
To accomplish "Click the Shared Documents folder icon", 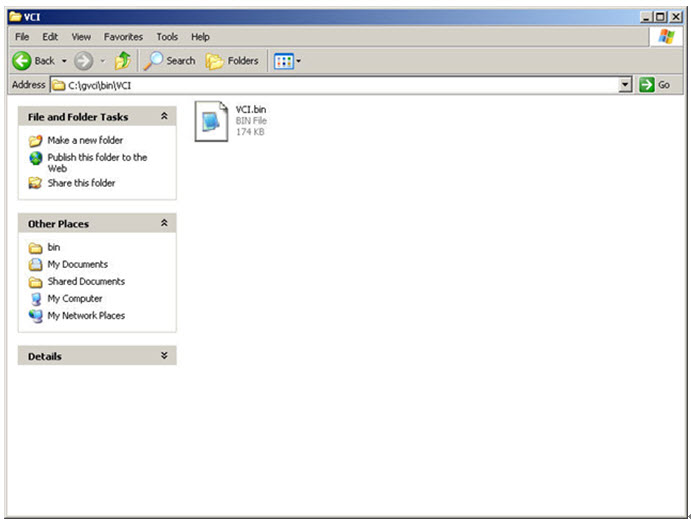I will tap(35, 282).
